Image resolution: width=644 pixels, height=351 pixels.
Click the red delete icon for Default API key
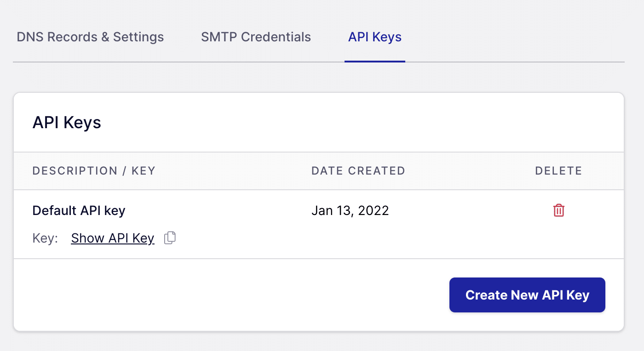pyautogui.click(x=558, y=210)
